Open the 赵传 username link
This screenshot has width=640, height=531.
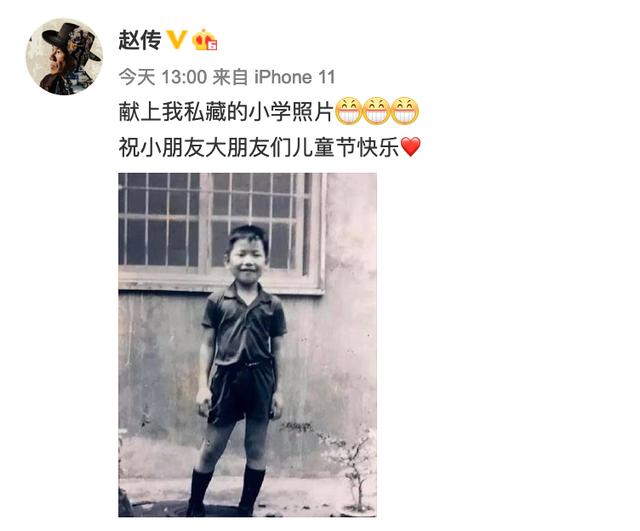140,40
